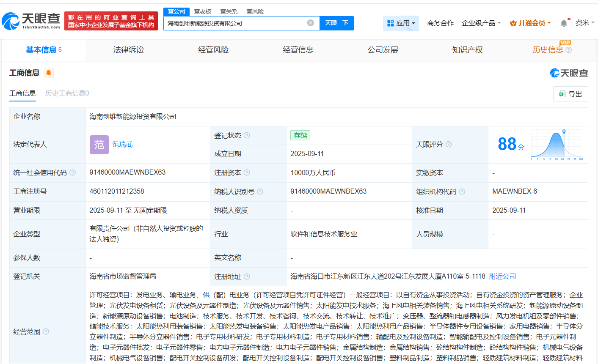Click the orange bell beside 工商信息
The image size is (598, 364).
coord(48,73)
